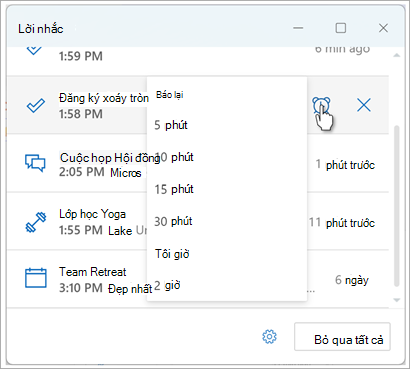410x369 pixels.
Task: Click the Team Retreat calendar icon
Action: (x=36, y=278)
